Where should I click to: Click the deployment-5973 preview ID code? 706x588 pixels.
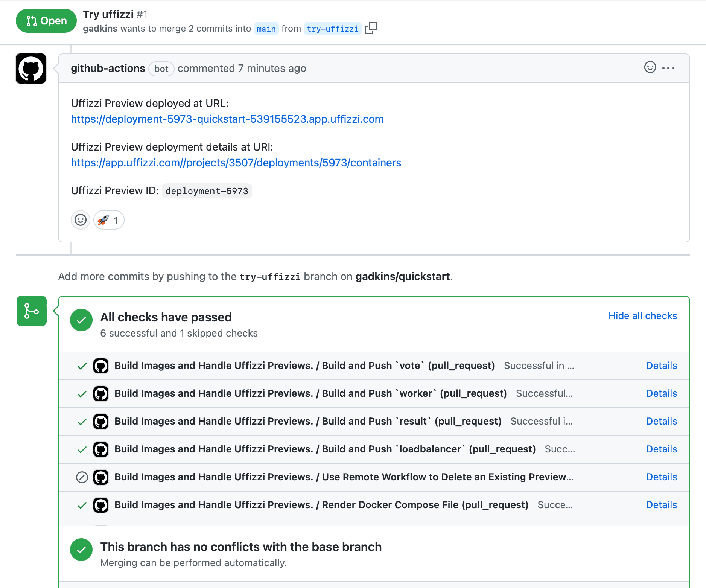(207, 191)
